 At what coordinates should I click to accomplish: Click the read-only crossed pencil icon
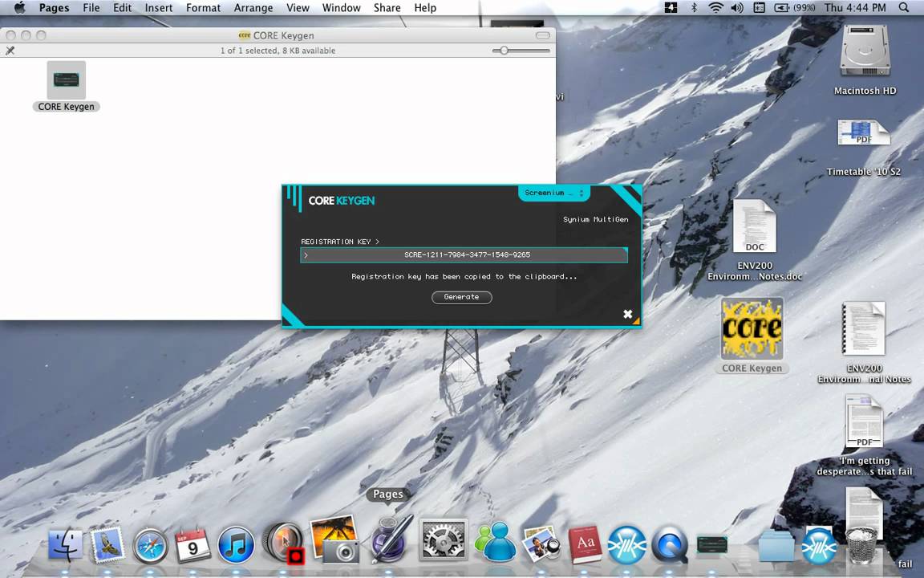pos(10,51)
